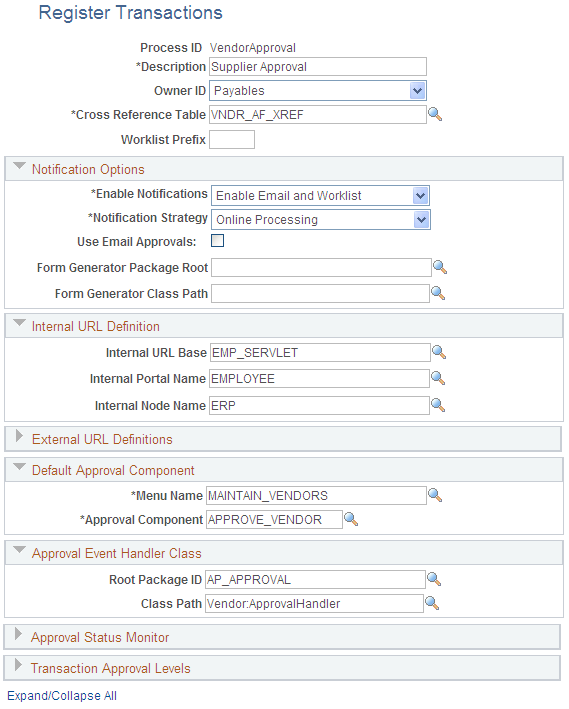Open lookup for Class Path field
The image size is (569, 709).
432,603
